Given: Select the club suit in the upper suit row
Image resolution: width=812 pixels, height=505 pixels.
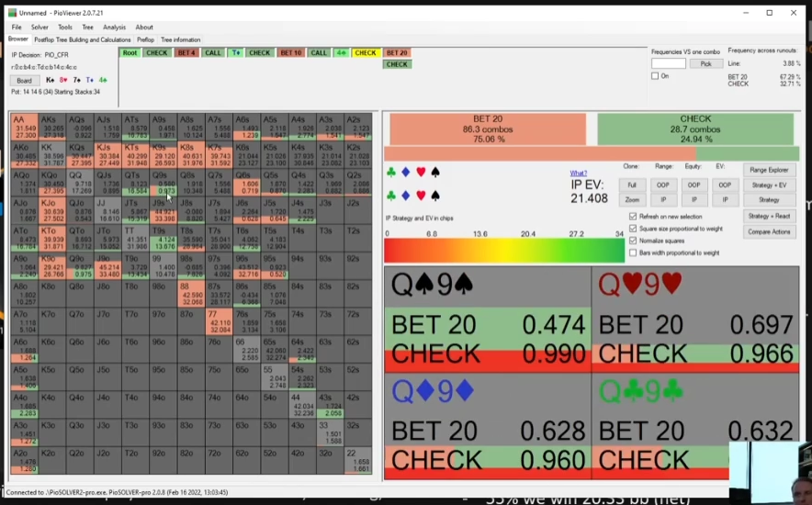Looking at the screenshot, I should (391, 172).
